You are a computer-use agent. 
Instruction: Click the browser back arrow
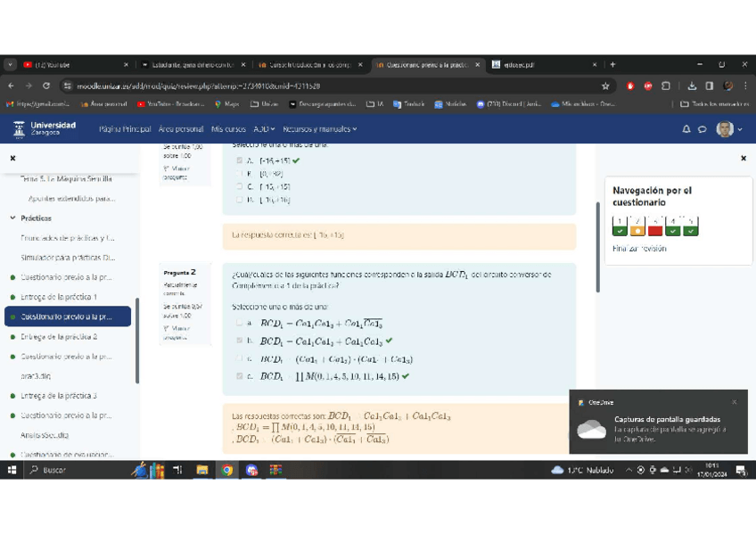(11, 86)
